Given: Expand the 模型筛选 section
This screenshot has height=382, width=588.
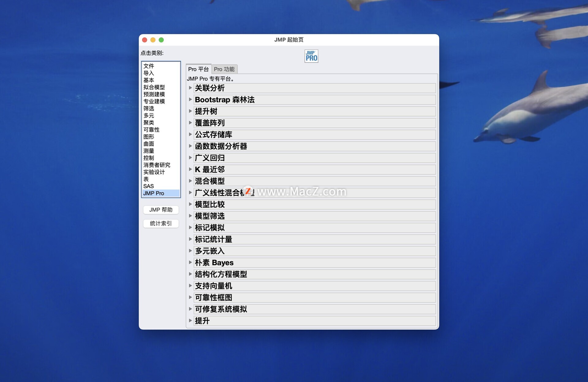Looking at the screenshot, I should (190, 216).
